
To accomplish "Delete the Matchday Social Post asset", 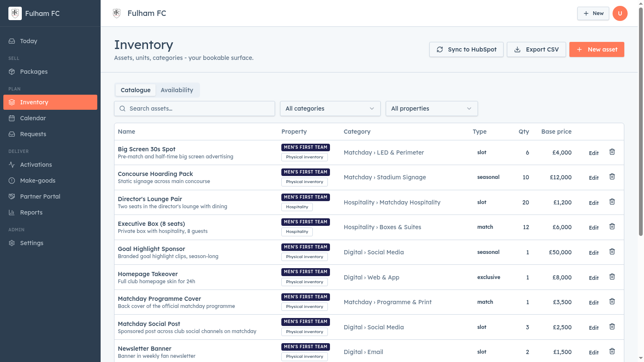I will coord(612,327).
